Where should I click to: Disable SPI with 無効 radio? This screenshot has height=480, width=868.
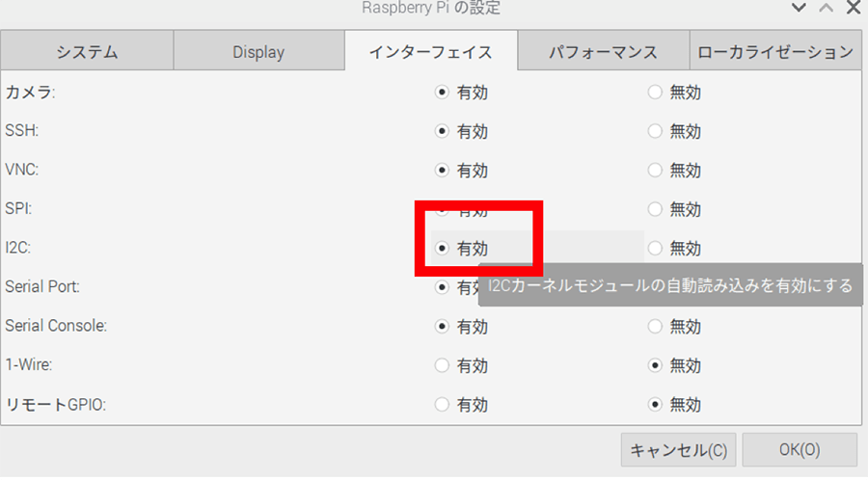click(x=655, y=209)
